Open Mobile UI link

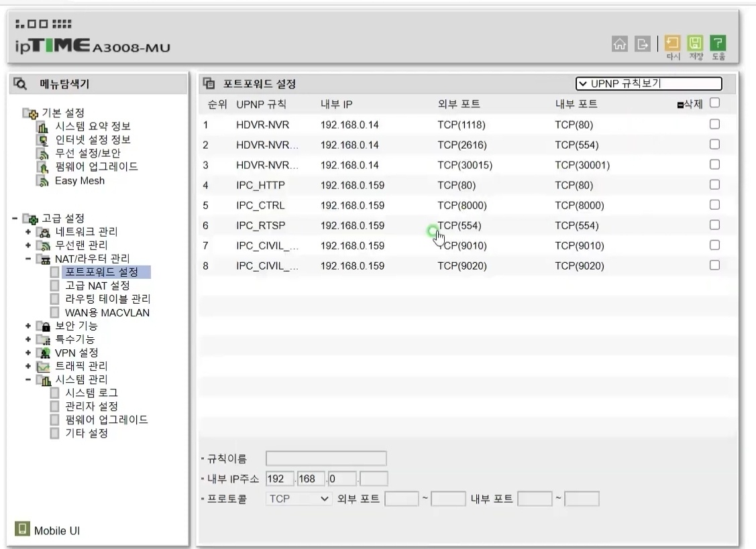pos(57,531)
